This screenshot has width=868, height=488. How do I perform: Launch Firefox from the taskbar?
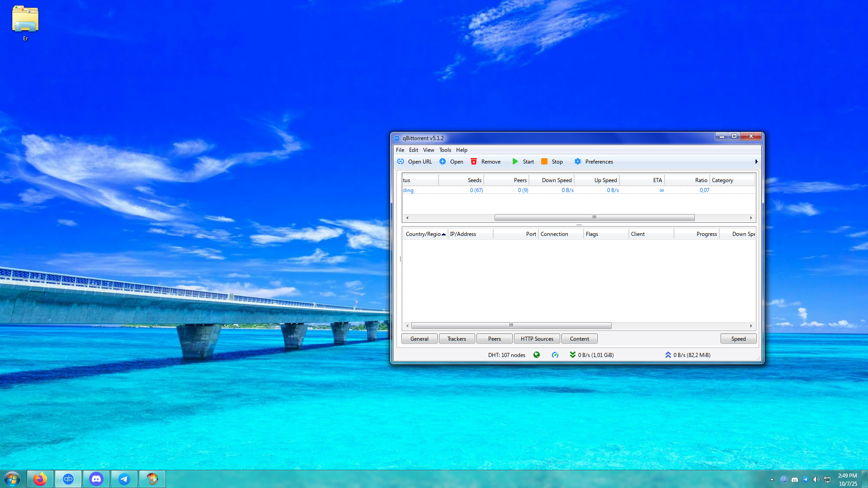[40, 479]
